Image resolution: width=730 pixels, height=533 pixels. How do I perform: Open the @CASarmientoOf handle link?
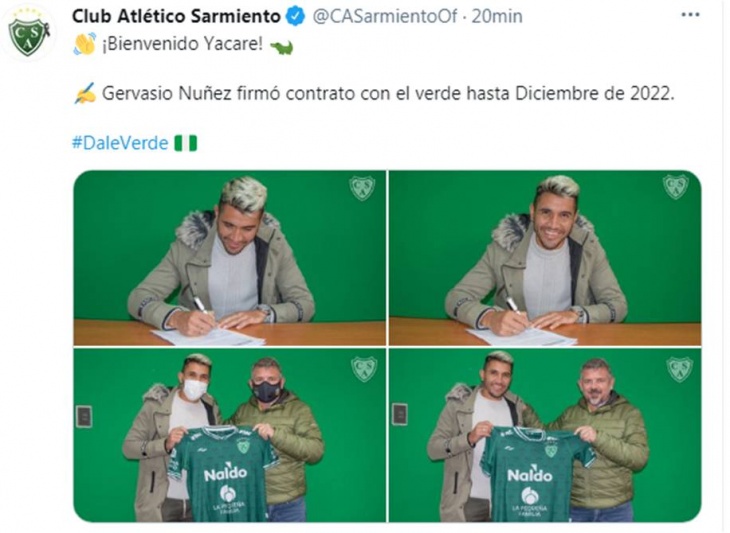(x=385, y=17)
